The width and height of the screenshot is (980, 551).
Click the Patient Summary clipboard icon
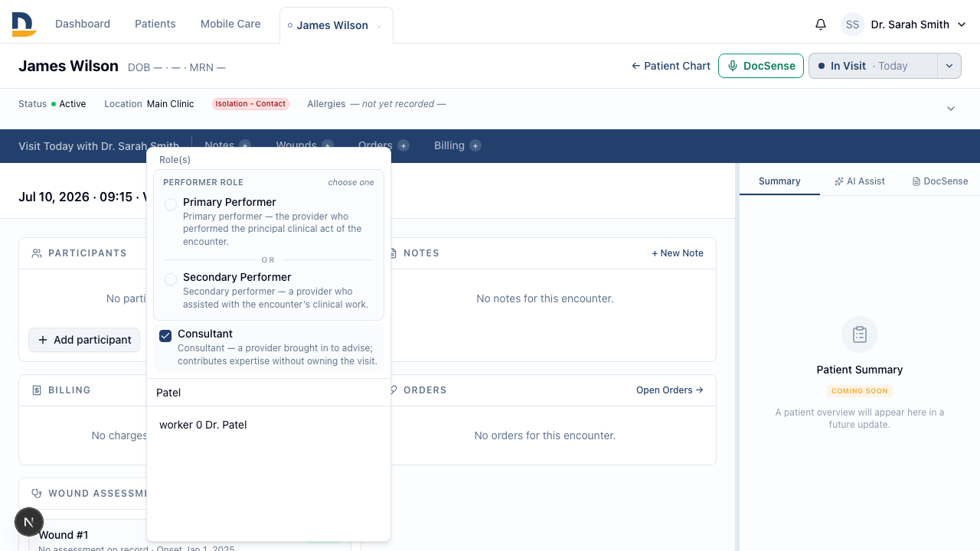[x=860, y=334]
